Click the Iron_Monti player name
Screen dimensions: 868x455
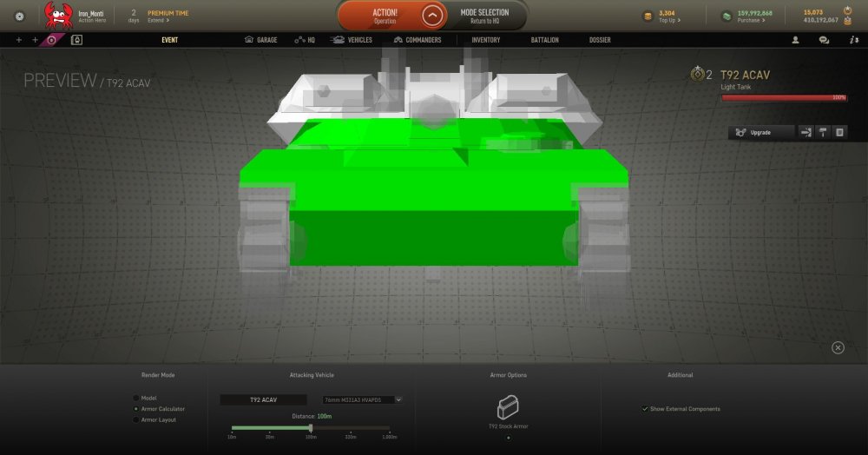(91, 13)
